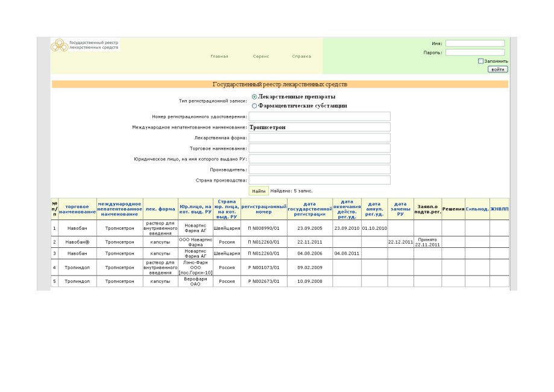Viewport: 554px width, 392px height.
Task: Click registration number Р N002673/01
Action: [263, 282]
